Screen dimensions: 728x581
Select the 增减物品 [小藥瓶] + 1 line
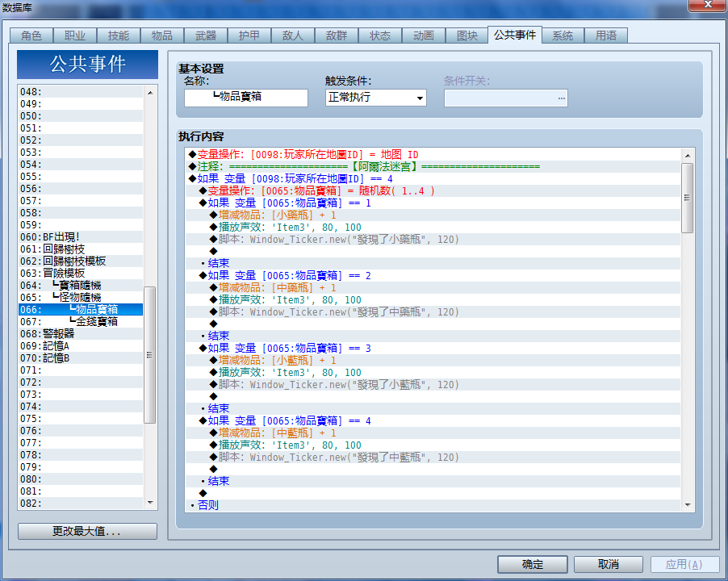tap(433, 215)
